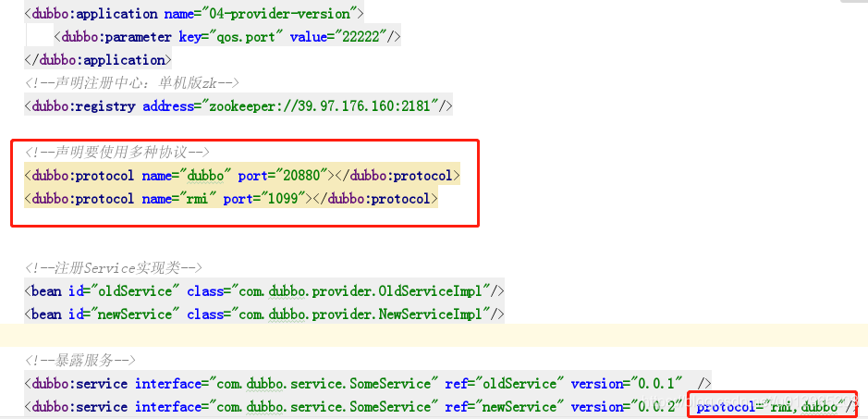Click the comment mentioning Service

114,268
